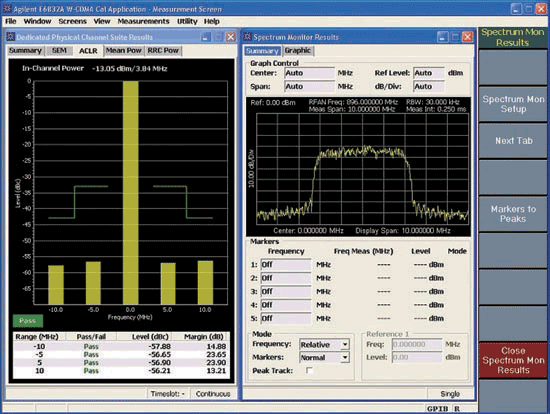550x414 pixels.
Task: Minimize the Dedicated Physical Channel Suite window
Action: 206,37
